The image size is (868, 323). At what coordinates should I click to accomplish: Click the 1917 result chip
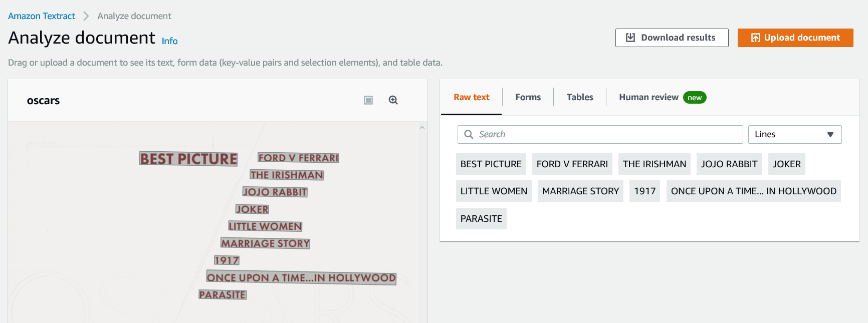tap(644, 191)
